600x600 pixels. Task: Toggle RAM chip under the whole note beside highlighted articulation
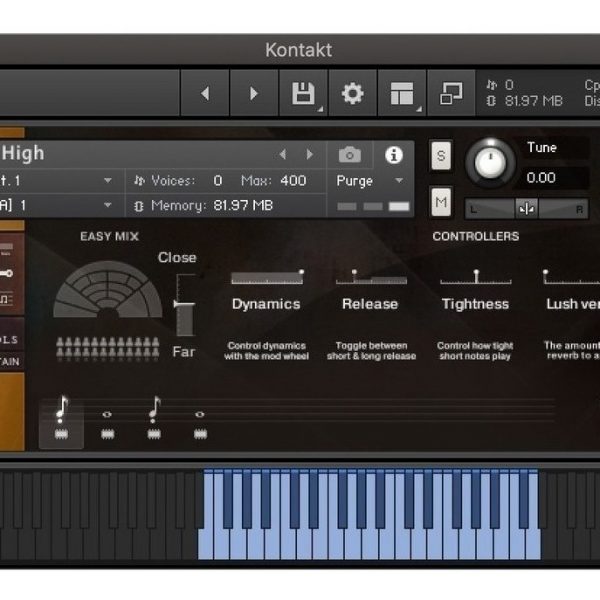pos(108,434)
